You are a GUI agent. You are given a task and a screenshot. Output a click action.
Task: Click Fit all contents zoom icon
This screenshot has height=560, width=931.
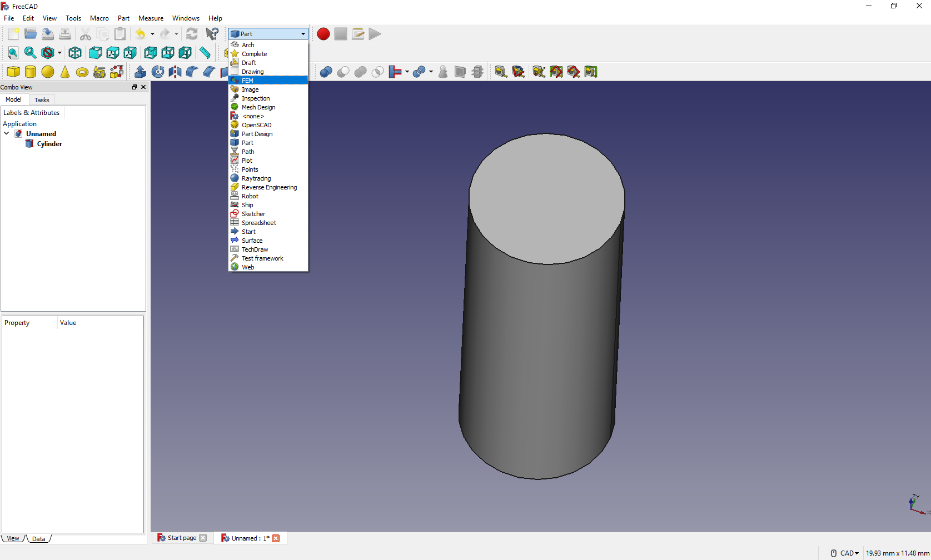point(13,53)
